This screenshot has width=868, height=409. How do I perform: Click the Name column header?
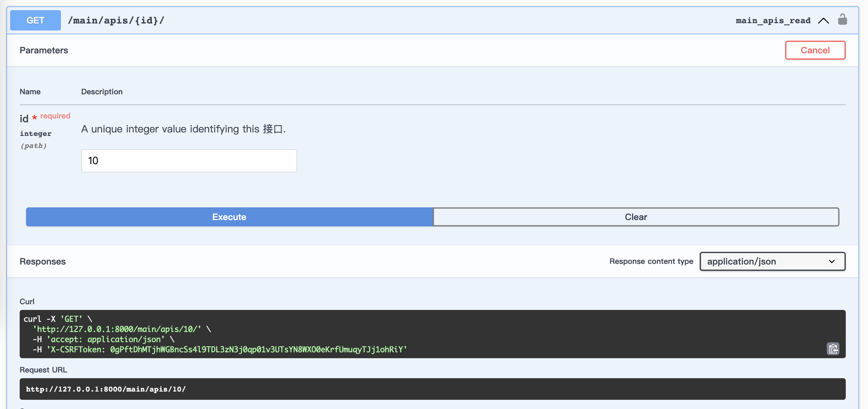30,92
